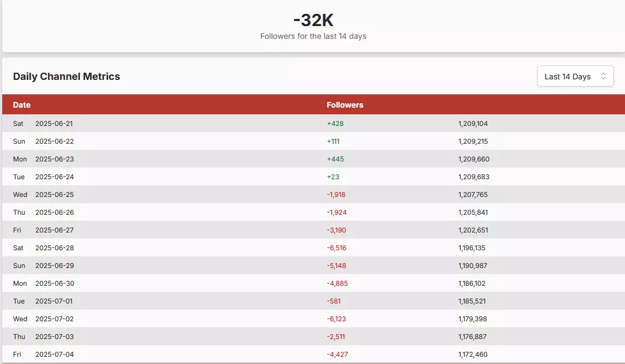Select the date 2025-06-28
This screenshot has width=625, height=364.
[x=54, y=247]
